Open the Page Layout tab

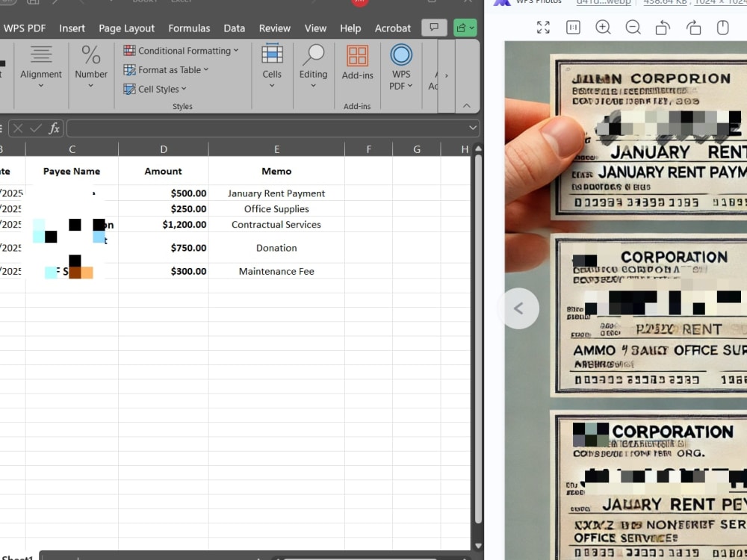click(x=127, y=28)
